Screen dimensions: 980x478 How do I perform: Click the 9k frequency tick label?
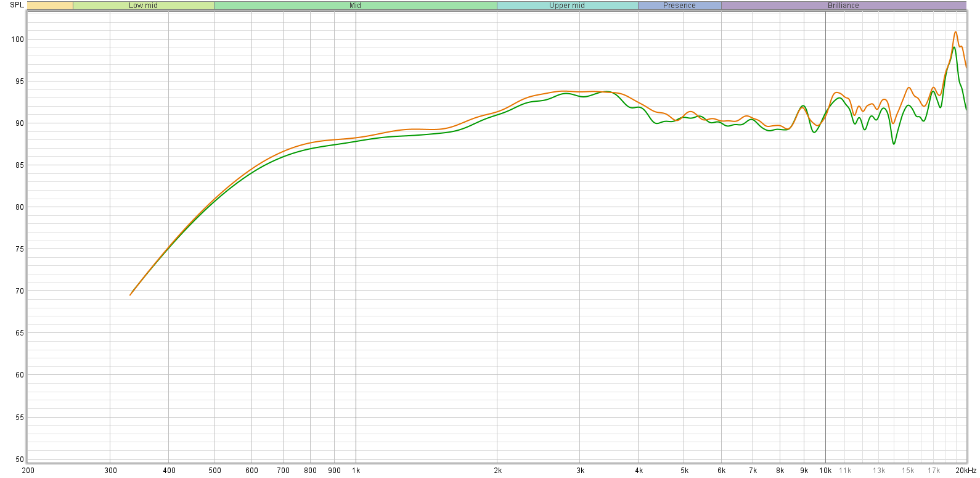[x=804, y=471]
